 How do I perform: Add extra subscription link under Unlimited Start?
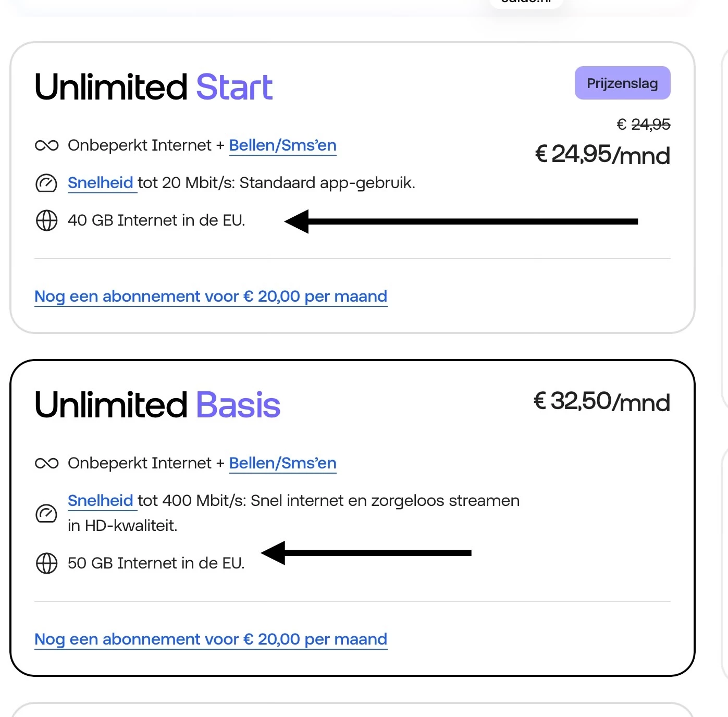(x=211, y=296)
